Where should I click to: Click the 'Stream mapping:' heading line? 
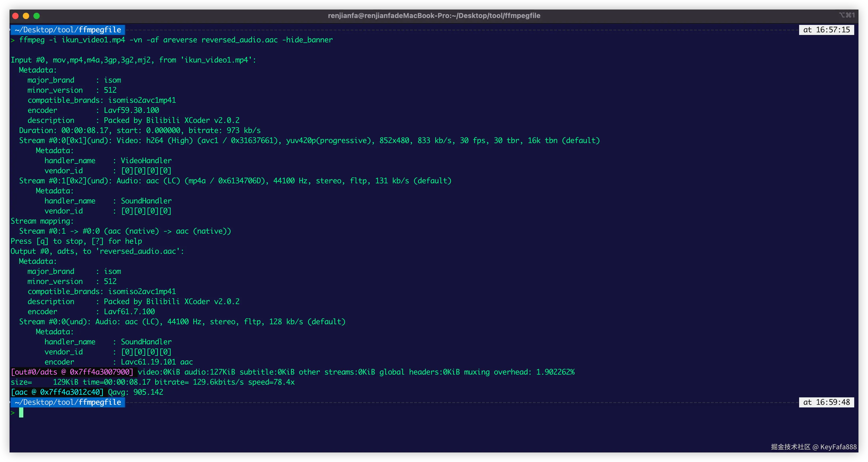42,221
